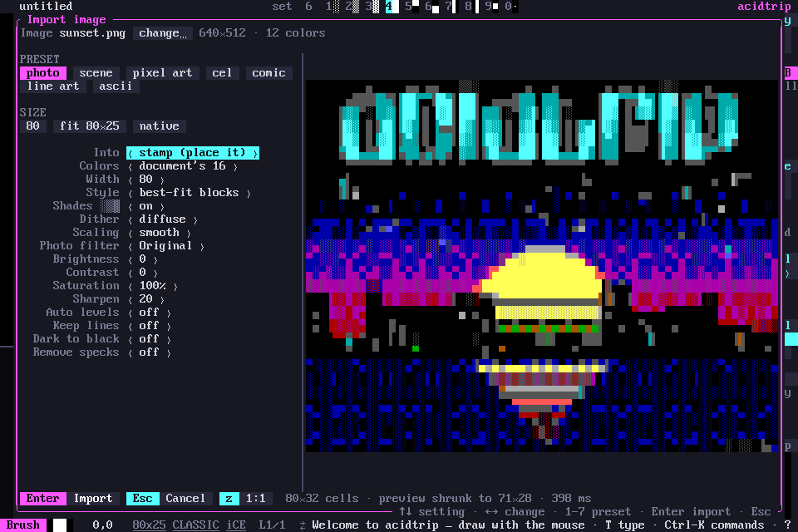Screen dimensions: 798x532
Task: Select character slot 2 medium shade
Action: click(352, 7)
